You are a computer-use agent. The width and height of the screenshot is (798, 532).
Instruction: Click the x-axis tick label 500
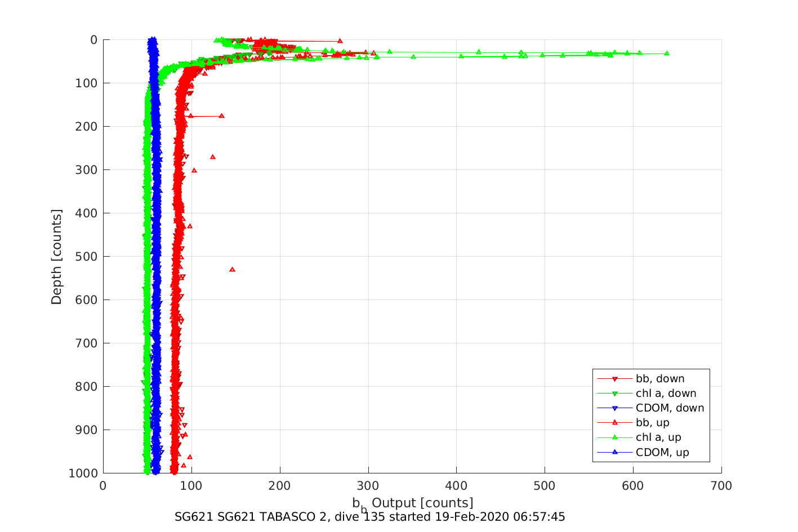click(545, 486)
